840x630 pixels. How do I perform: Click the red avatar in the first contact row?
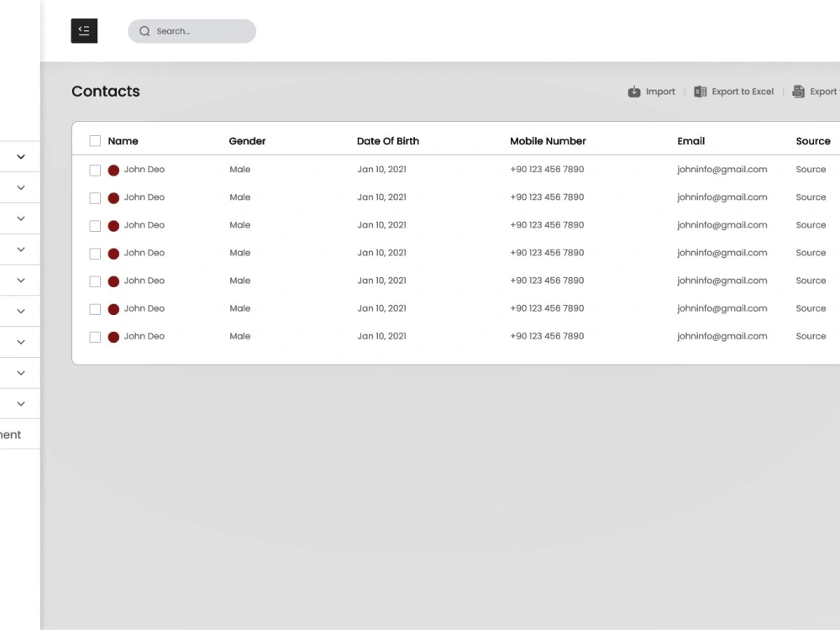coord(113,171)
